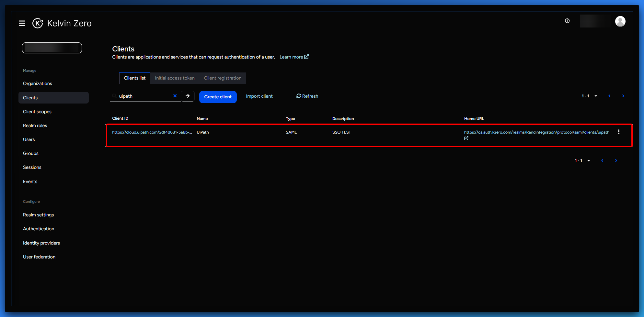Click the Import client button
644x317 pixels.
259,96
